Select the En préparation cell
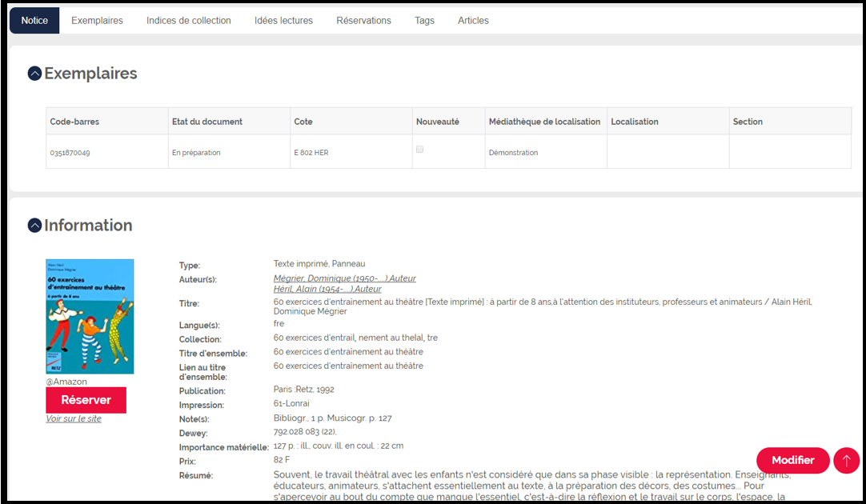The height and width of the screenshot is (504, 866). [x=229, y=152]
